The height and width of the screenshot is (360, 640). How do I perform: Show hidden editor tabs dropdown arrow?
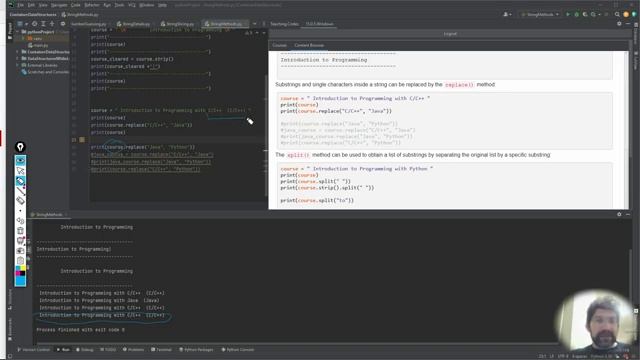coord(254,24)
